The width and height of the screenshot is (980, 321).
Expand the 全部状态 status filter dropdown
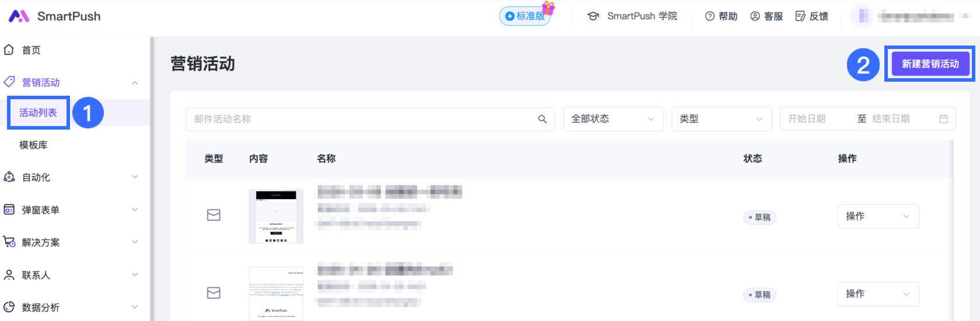612,119
